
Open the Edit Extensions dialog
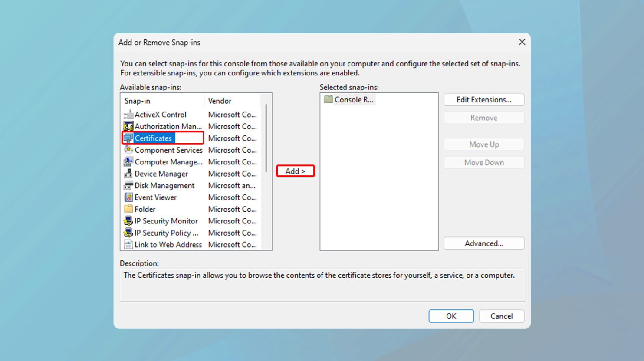pos(483,99)
